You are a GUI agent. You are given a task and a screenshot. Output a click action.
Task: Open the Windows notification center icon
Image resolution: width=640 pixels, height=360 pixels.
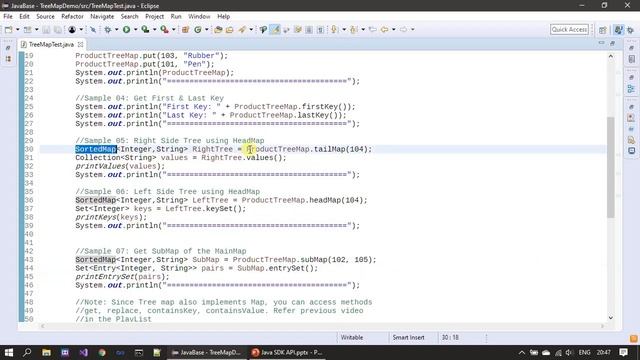[x=623, y=352]
